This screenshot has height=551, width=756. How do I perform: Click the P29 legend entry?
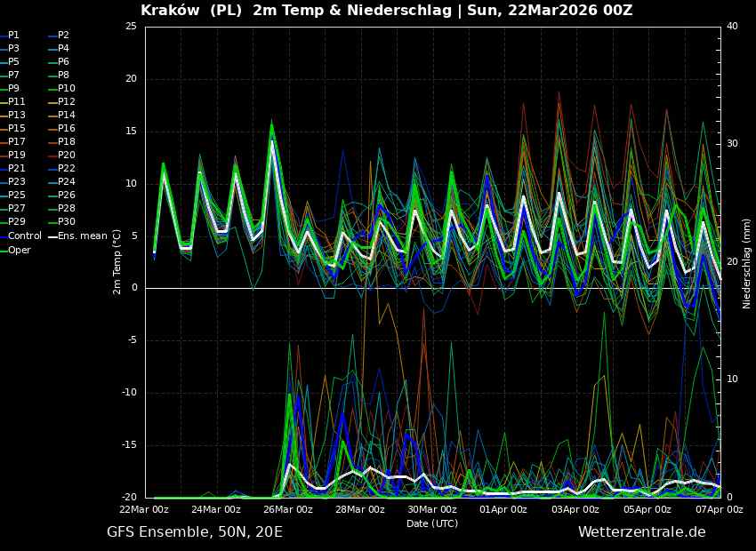(x=12, y=221)
